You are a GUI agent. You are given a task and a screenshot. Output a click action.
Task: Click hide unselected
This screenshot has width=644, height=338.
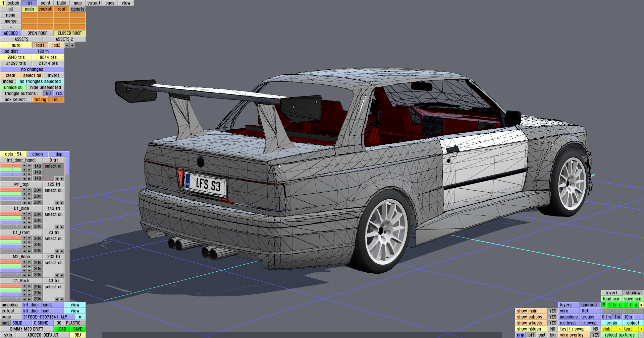46,87
